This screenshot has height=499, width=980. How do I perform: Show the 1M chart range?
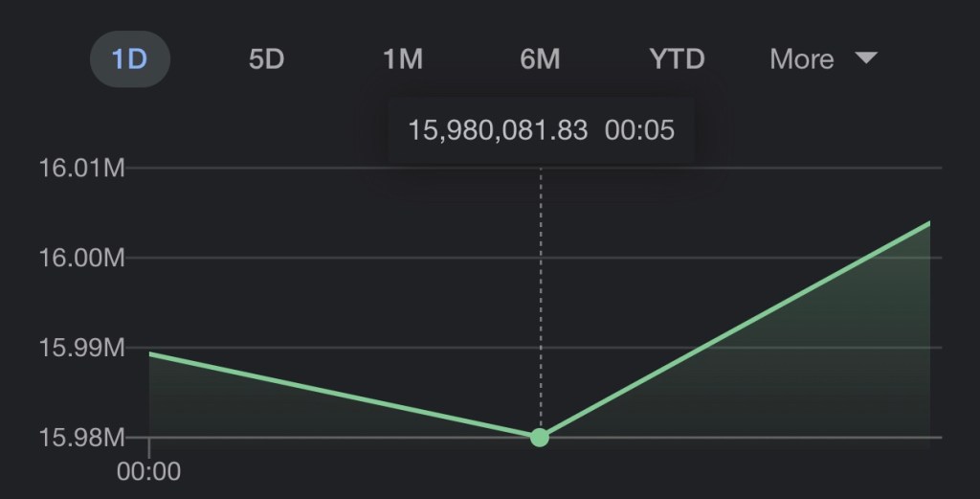coord(402,59)
